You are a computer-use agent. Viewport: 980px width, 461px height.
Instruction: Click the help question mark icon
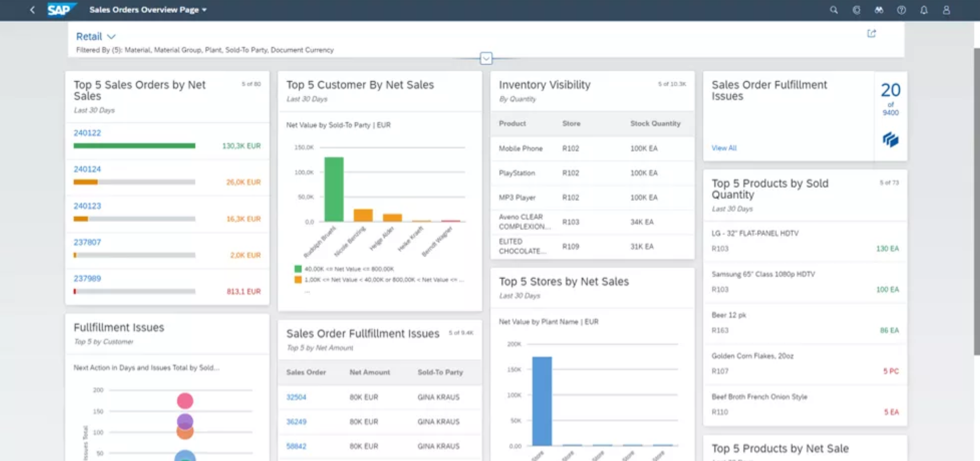901,10
